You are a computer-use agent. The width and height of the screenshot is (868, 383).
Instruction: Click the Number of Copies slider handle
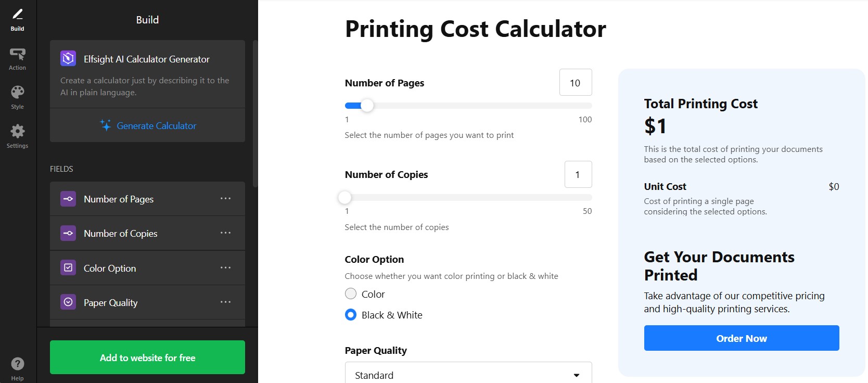pyautogui.click(x=344, y=198)
